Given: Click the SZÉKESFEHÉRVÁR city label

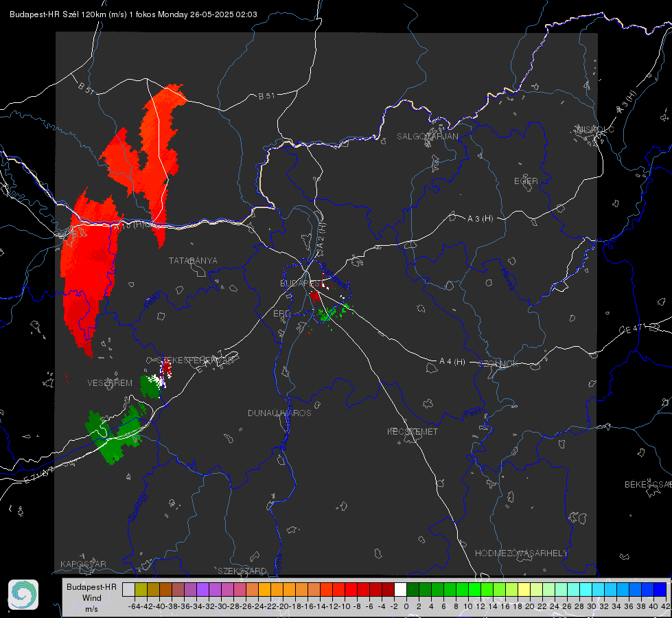Looking at the screenshot, I should (195, 360).
